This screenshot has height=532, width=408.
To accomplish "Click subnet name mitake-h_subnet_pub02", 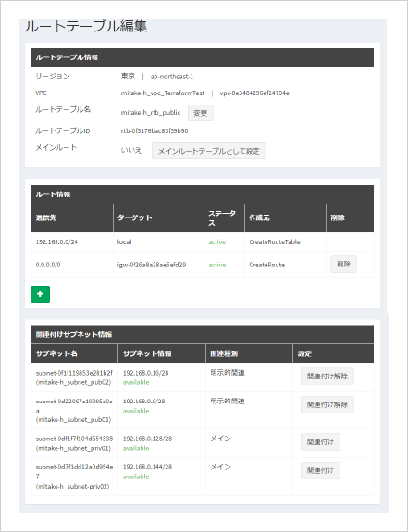I will click(73, 382).
